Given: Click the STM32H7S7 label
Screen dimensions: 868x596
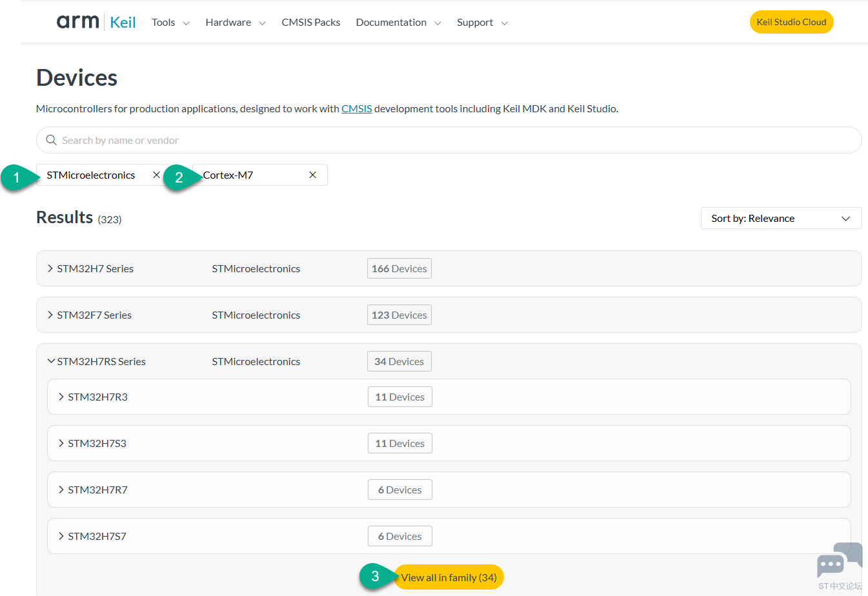Looking at the screenshot, I should [x=97, y=536].
